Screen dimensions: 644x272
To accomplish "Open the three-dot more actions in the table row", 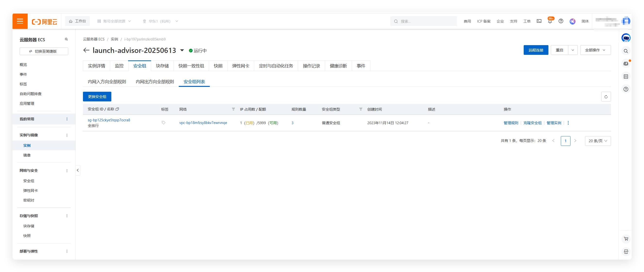I will 568,123.
